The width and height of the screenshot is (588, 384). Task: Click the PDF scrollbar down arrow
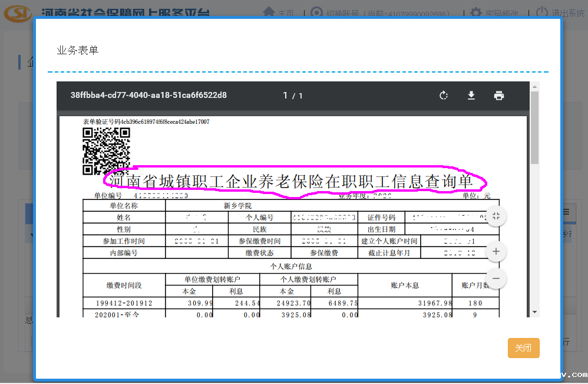click(535, 312)
